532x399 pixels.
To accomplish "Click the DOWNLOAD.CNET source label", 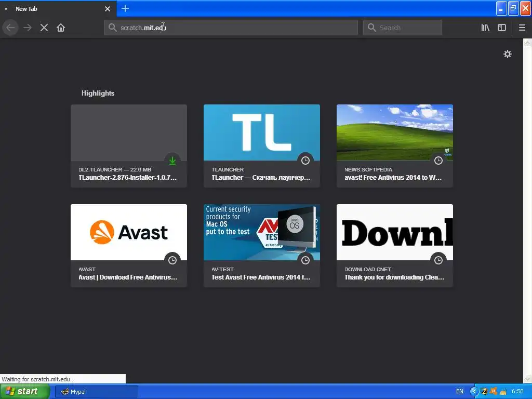I will click(x=368, y=270).
